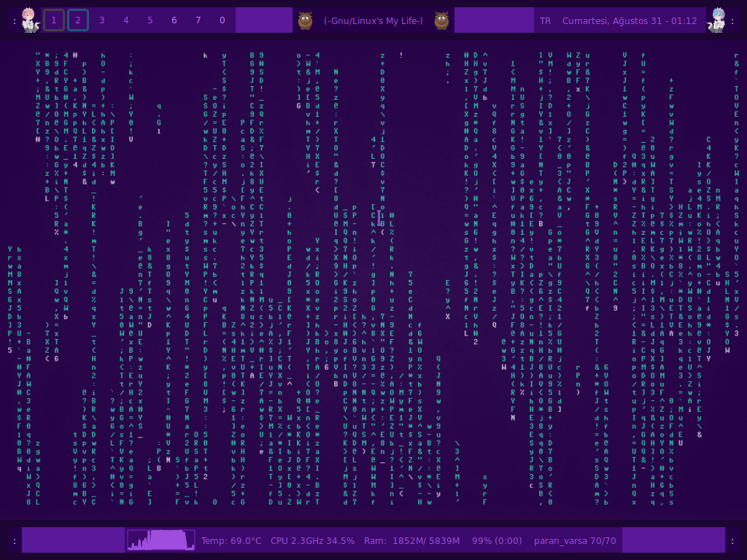Activate workspace 7

pyautogui.click(x=198, y=20)
